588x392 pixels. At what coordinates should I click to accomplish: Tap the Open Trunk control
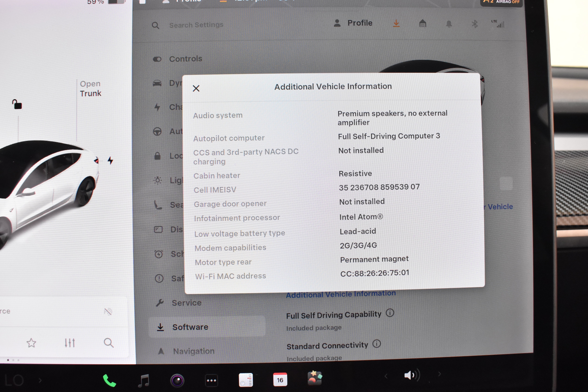point(90,89)
